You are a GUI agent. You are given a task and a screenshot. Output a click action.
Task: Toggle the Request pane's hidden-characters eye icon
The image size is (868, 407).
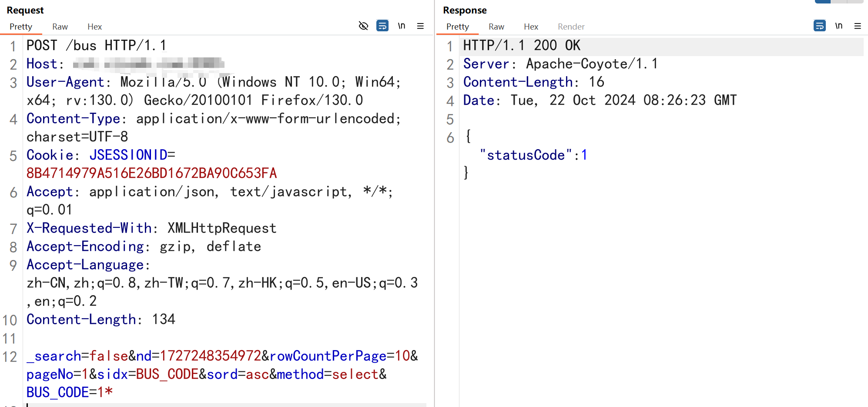[x=363, y=26]
